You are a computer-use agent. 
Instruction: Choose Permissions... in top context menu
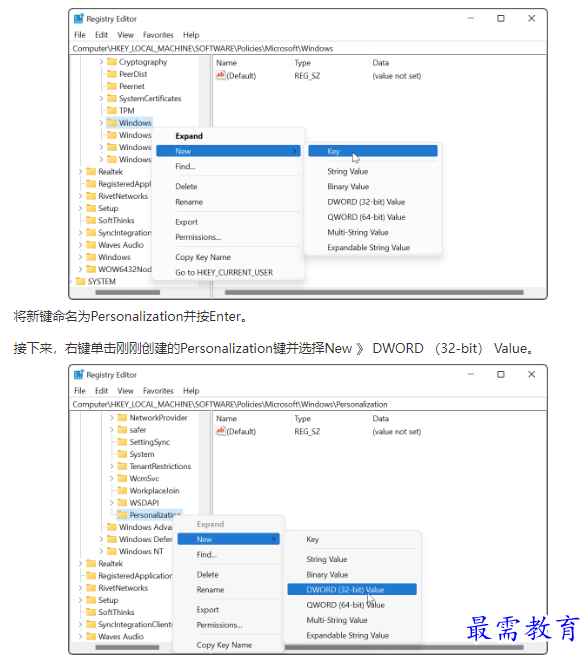pyautogui.click(x=198, y=237)
